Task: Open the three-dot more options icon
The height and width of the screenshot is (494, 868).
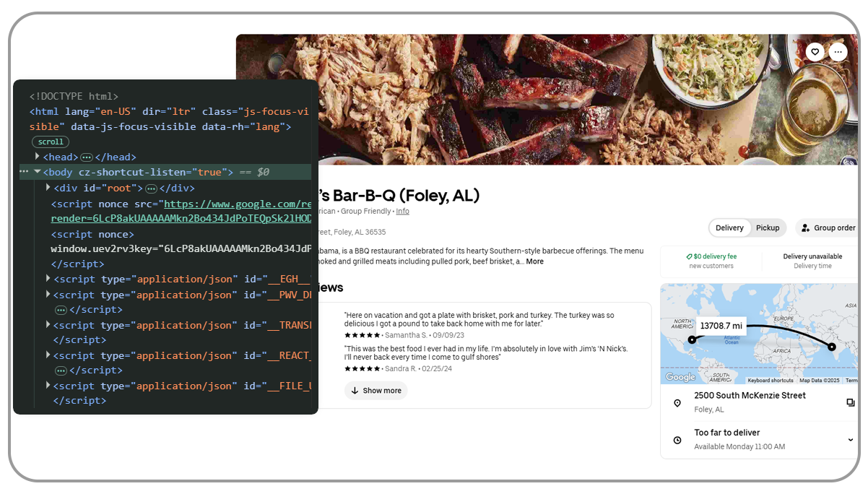Action: tap(838, 51)
